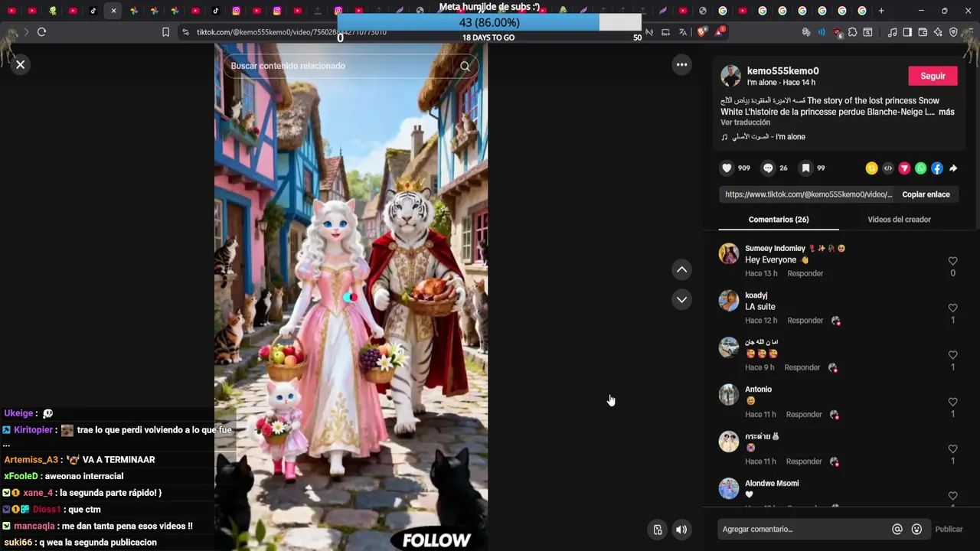
Task: Reply to Sumeey Indomiey's comment
Action: [805, 273]
